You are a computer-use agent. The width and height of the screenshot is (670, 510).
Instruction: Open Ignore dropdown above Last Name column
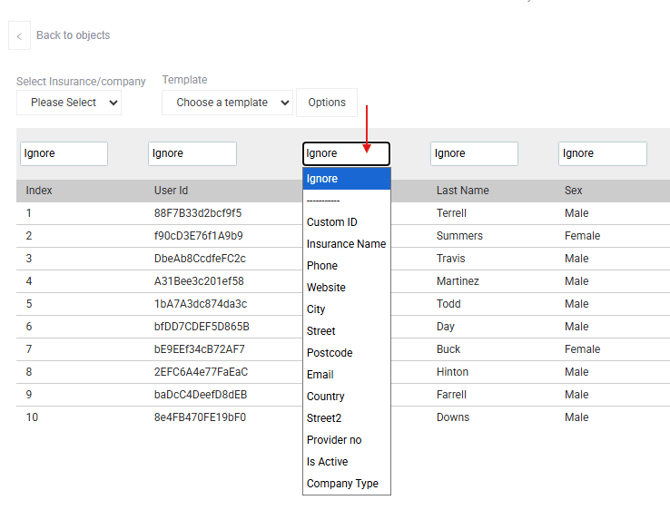tap(474, 153)
